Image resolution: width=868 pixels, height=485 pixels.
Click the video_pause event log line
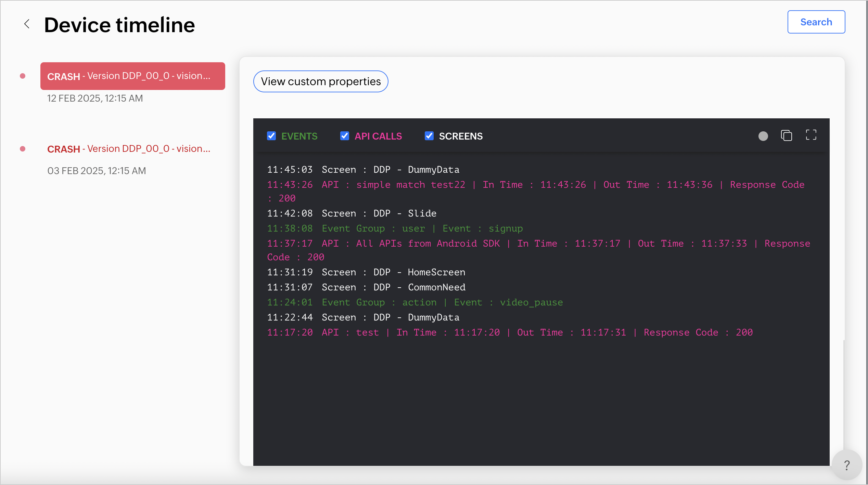[414, 302]
